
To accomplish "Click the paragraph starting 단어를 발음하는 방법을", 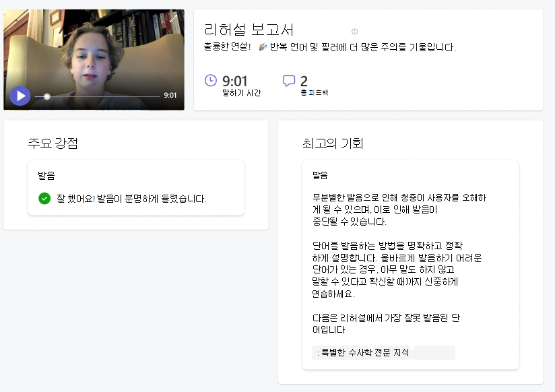I will coord(397,270).
